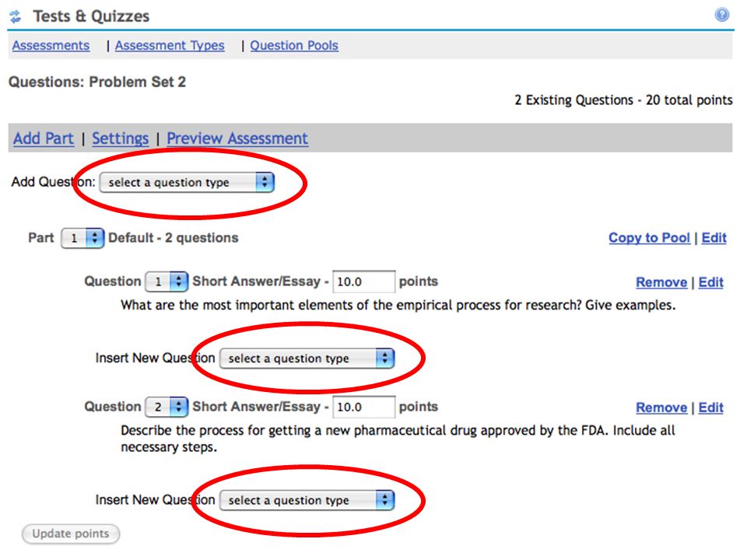
Task: Click the refresh arrows icon beside Tests & Quizzes
Action: (x=16, y=16)
